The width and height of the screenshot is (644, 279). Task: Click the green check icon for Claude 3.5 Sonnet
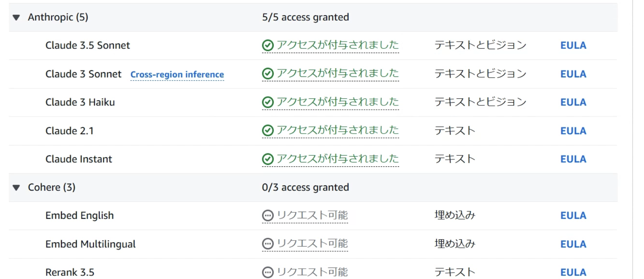coord(268,46)
